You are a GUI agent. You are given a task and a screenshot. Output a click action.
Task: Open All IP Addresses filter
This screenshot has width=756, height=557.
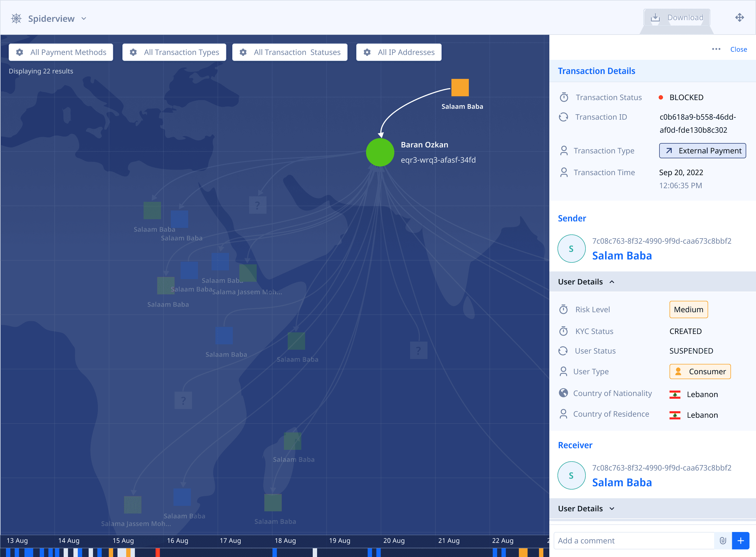[399, 52]
